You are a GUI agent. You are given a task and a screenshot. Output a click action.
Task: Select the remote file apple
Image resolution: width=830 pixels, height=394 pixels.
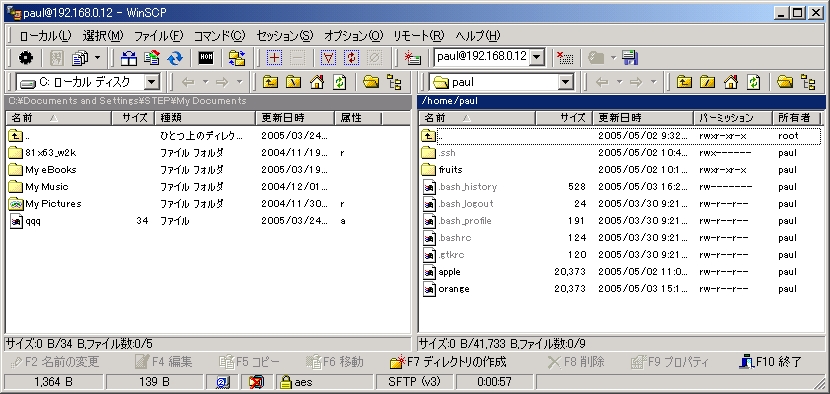point(441,272)
